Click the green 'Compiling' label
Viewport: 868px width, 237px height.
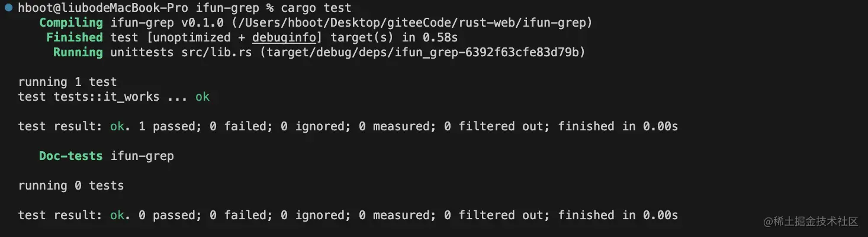71,23
